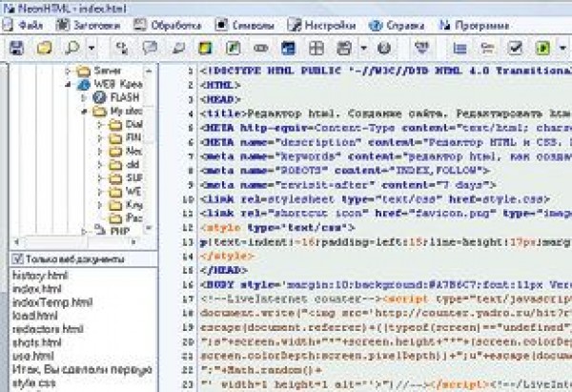
Task: Select shots.html in the file list
Action: [37, 342]
